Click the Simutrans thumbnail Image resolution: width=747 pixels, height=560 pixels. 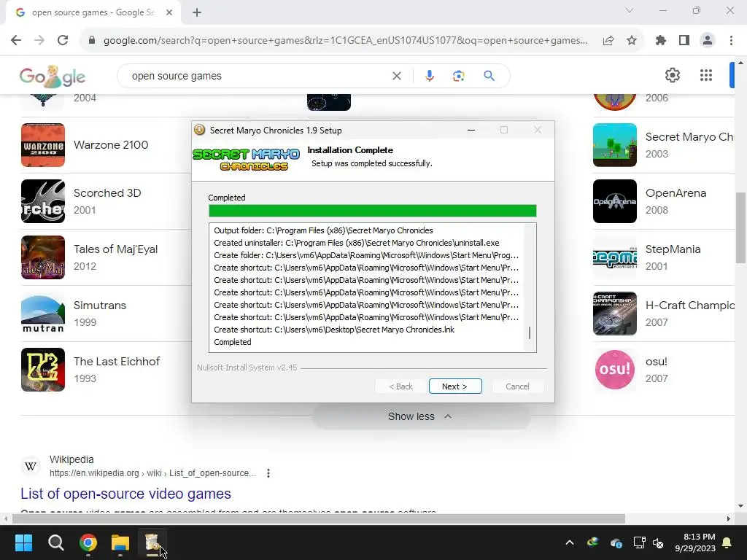point(43,314)
